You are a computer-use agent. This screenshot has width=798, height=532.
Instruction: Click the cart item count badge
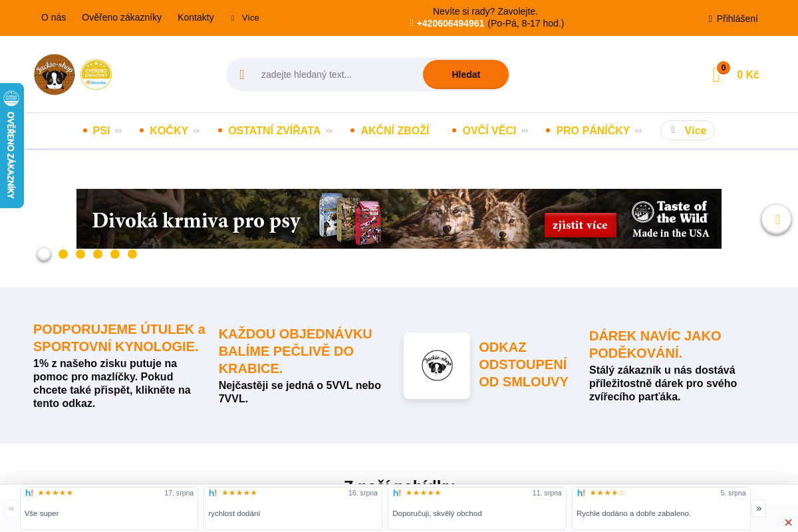coord(724,68)
